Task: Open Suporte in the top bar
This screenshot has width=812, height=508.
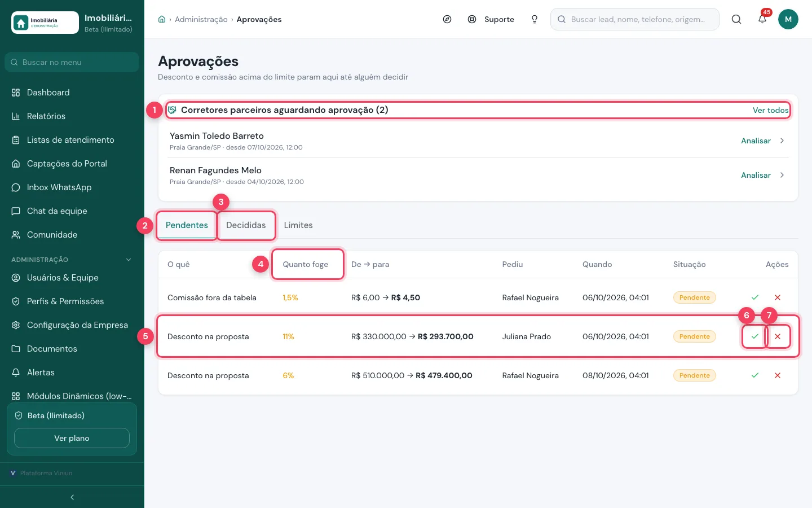Action: (x=491, y=19)
